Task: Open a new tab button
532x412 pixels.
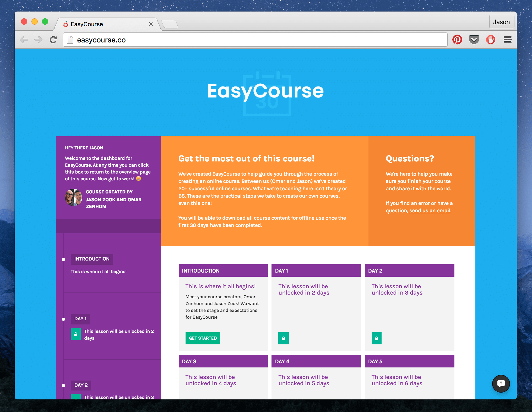Action: coord(170,24)
